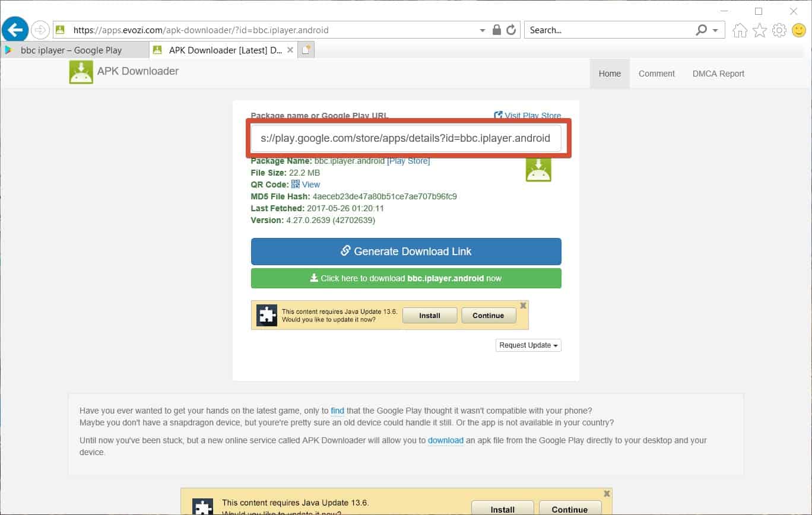Open the Request Update dropdown
Image resolution: width=812 pixels, height=515 pixels.
tap(528, 345)
